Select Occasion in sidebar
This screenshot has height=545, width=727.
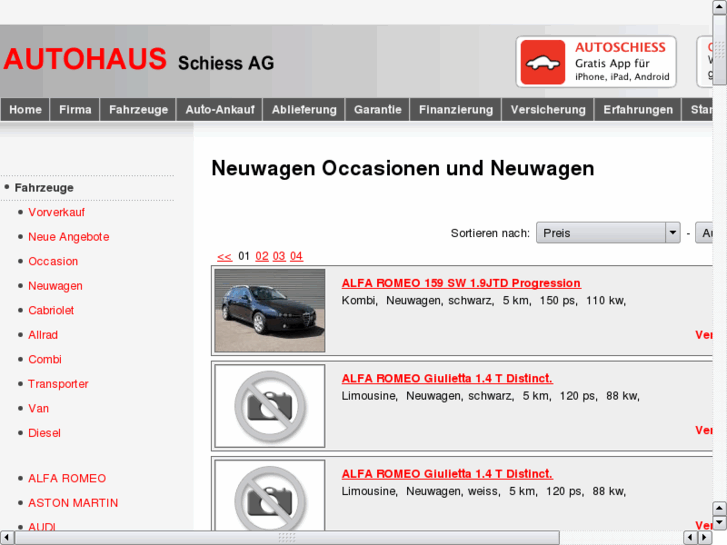tap(53, 262)
